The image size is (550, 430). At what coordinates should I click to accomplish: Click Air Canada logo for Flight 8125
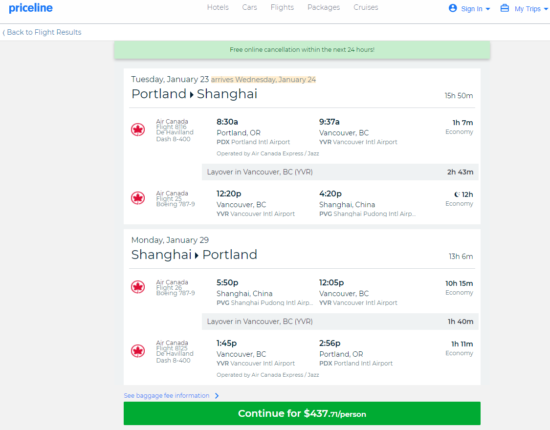[x=138, y=351]
